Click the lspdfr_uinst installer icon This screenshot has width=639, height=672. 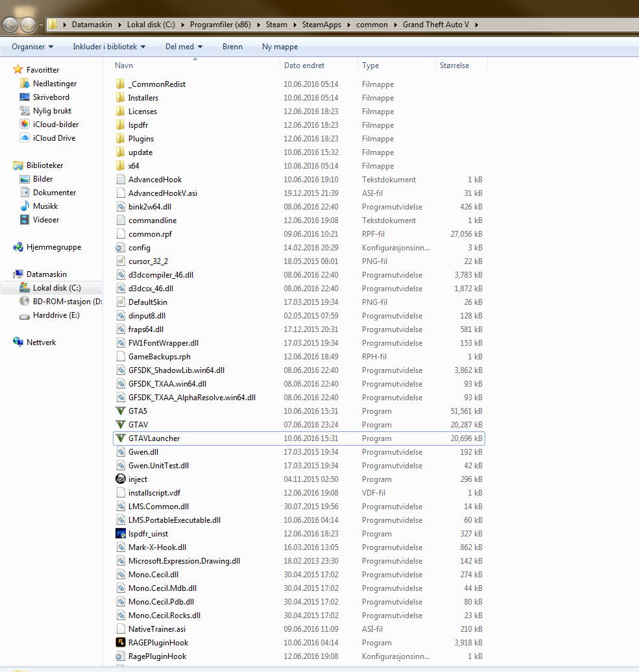pos(121,534)
